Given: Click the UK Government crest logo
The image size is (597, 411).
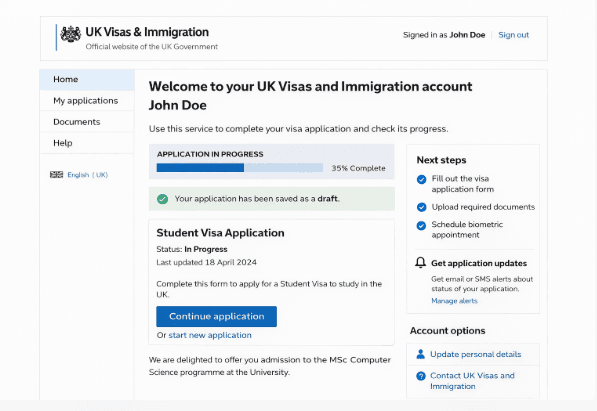Looking at the screenshot, I should (x=70, y=34).
